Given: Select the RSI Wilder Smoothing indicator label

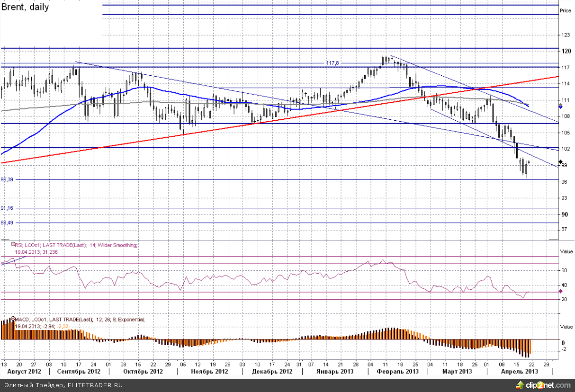Looking at the screenshot, I should 76,245.
